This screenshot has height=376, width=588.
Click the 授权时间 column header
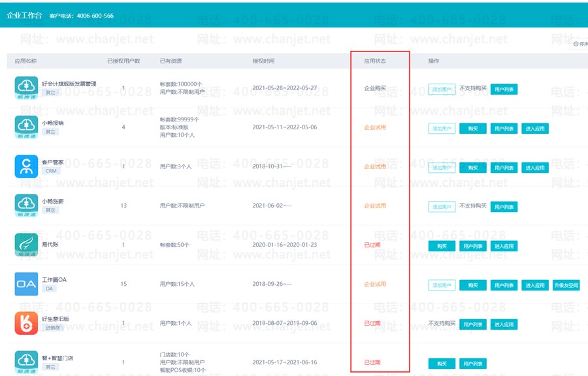coord(263,61)
